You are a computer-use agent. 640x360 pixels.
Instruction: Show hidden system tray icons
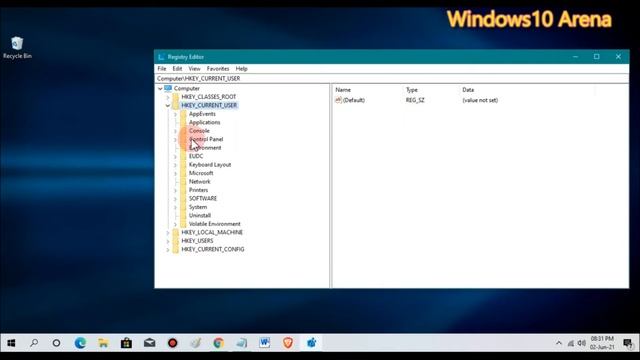[x=559, y=343]
